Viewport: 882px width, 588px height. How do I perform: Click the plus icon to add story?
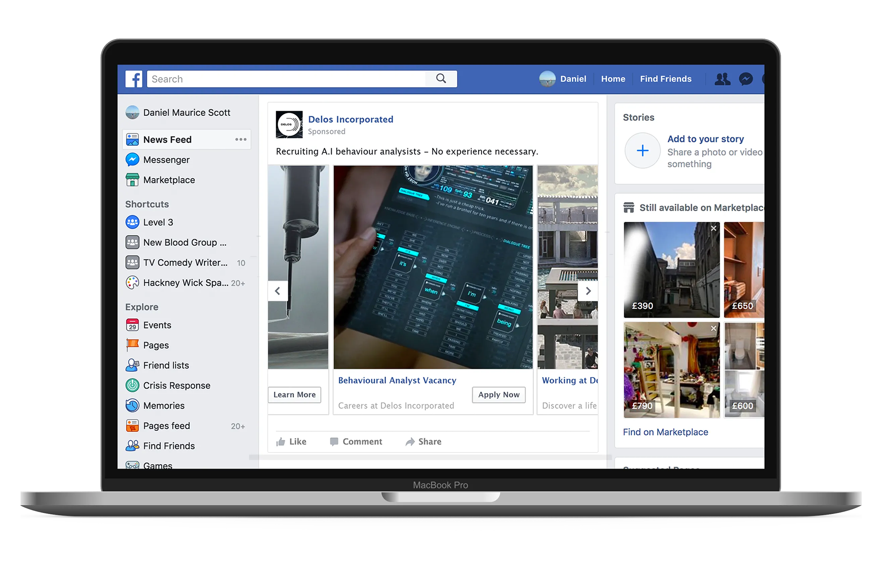[x=643, y=151]
